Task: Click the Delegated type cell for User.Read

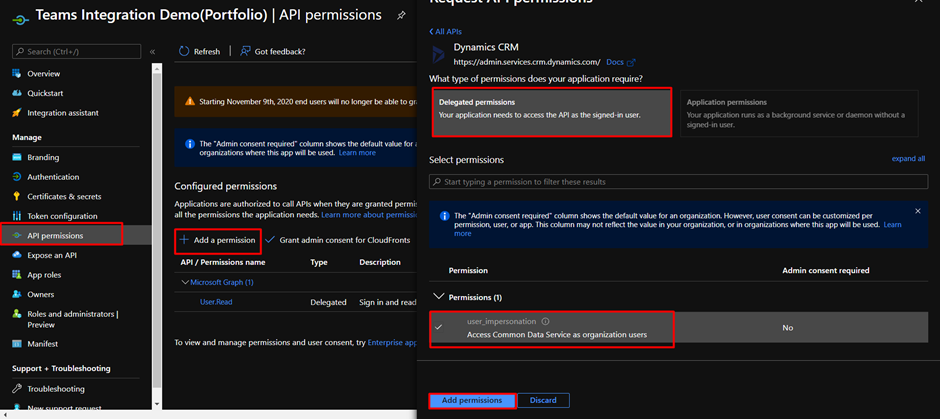Action: 328,302
